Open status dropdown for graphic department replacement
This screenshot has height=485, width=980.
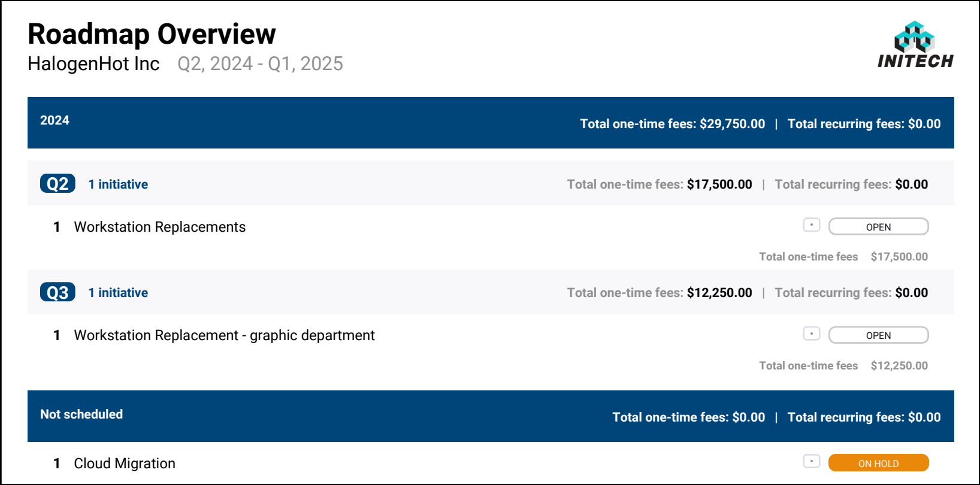click(x=878, y=335)
